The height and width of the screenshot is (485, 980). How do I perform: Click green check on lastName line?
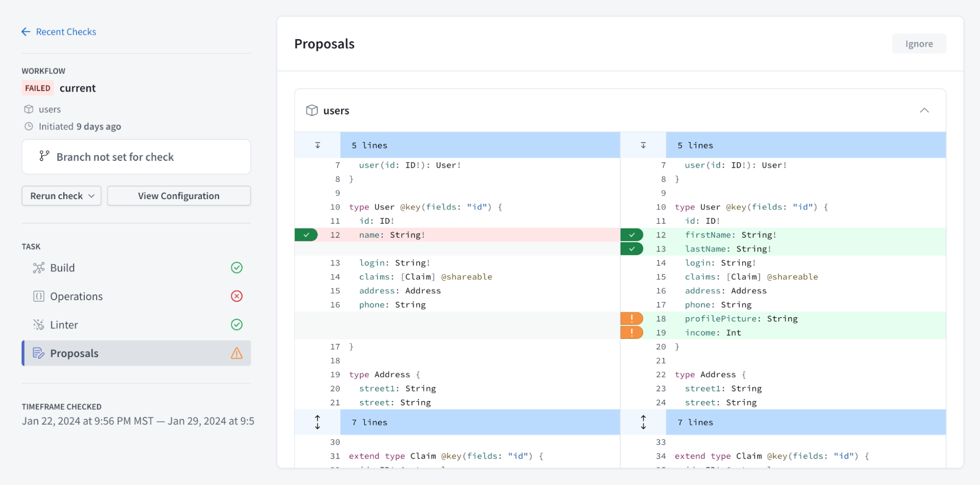[x=632, y=249]
